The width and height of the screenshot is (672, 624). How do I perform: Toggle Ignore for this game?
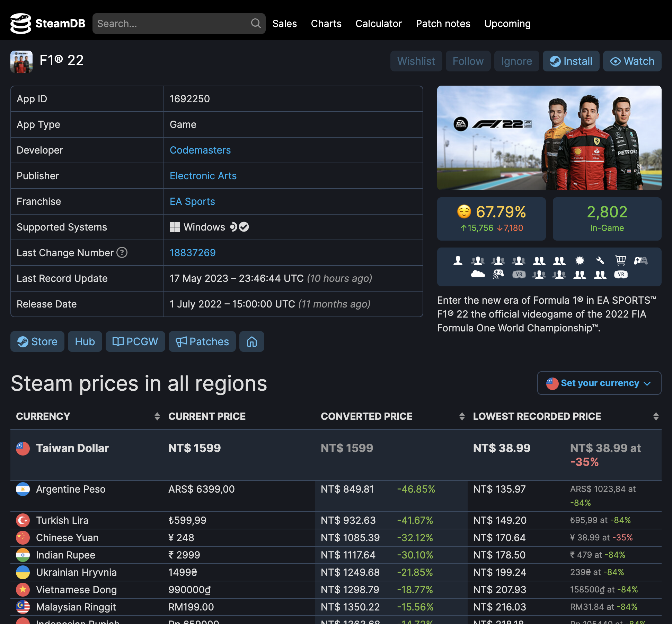(x=516, y=61)
